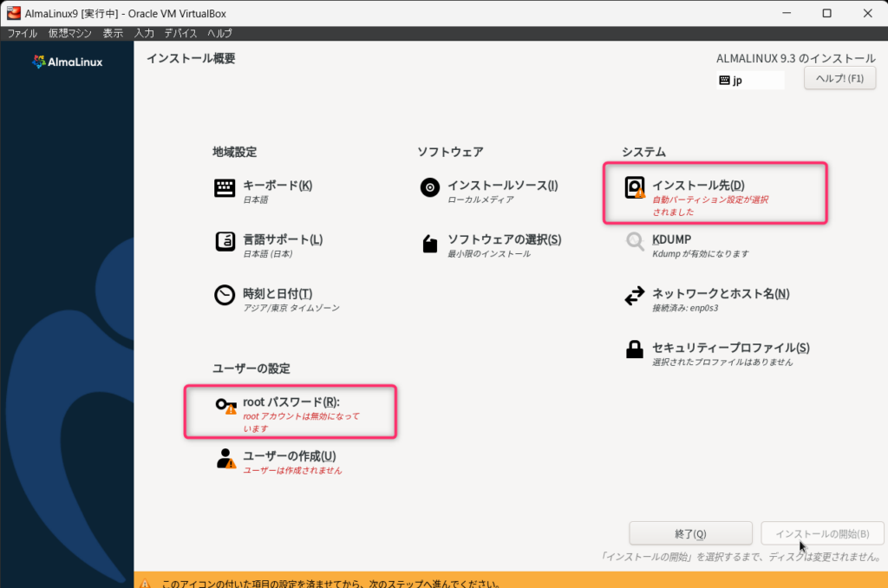Click the ヘルプ! (F1) button

(839, 79)
